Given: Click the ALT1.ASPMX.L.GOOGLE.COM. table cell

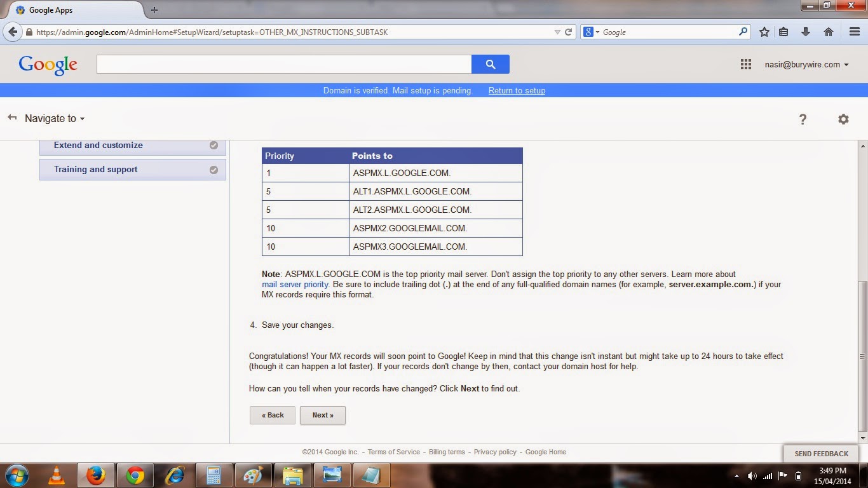Looking at the screenshot, I should (x=436, y=191).
